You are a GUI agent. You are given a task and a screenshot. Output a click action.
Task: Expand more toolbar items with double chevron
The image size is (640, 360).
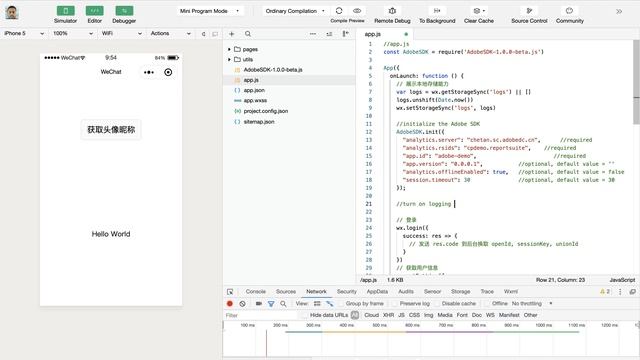coord(619,11)
